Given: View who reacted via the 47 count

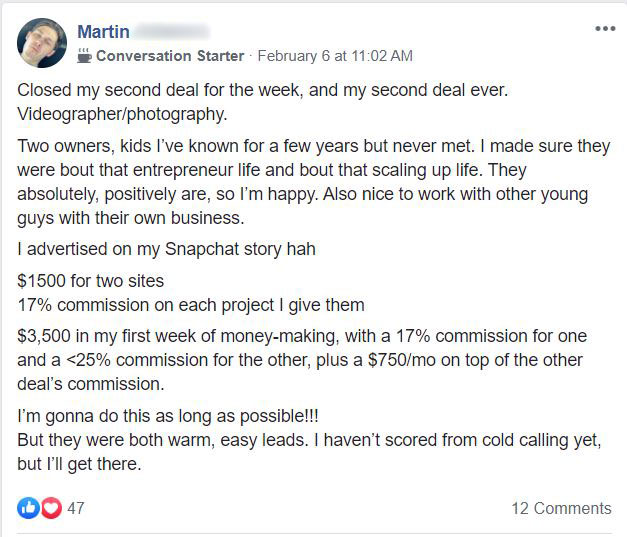Looking at the screenshot, I should pos(76,508).
